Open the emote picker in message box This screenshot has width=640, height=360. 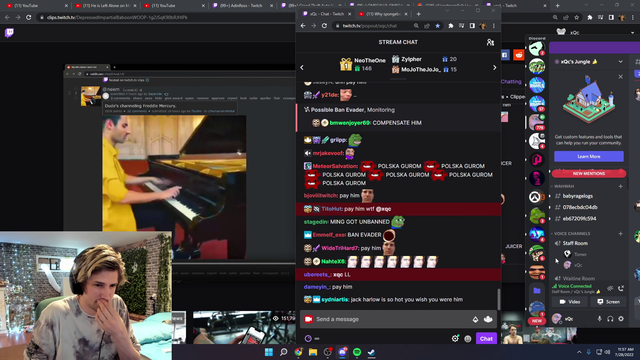point(488,319)
